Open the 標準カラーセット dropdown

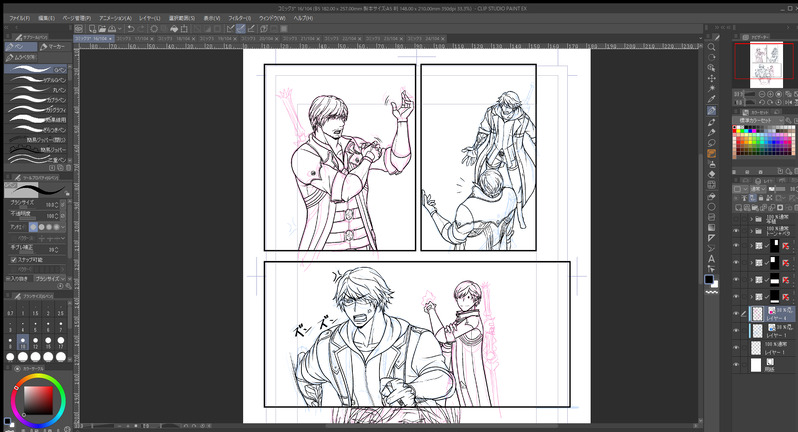pos(760,120)
